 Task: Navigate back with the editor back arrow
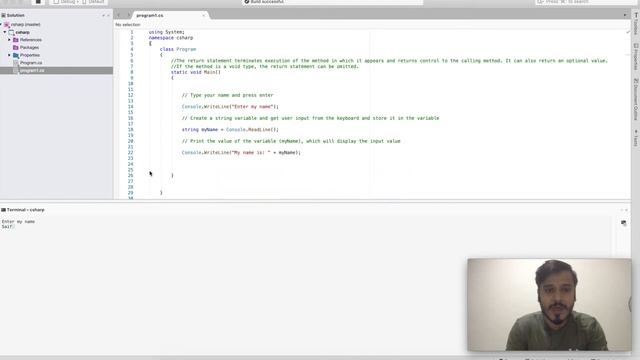click(x=119, y=15)
